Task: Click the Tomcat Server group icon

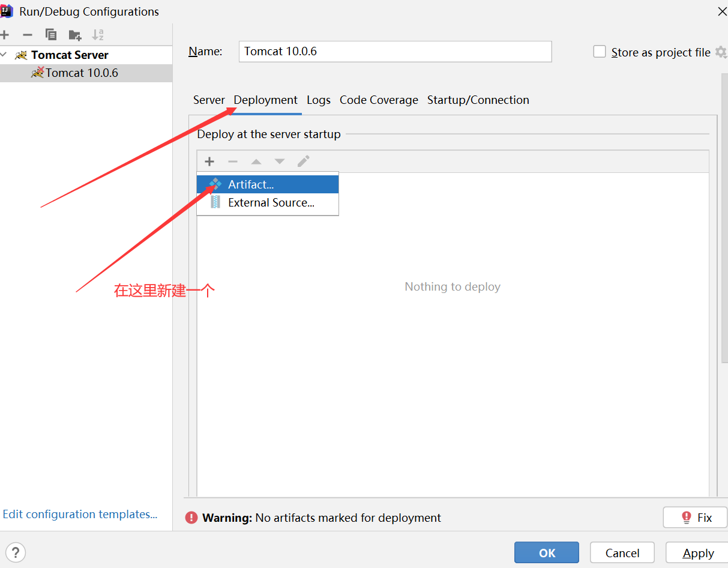Action: 22,55
